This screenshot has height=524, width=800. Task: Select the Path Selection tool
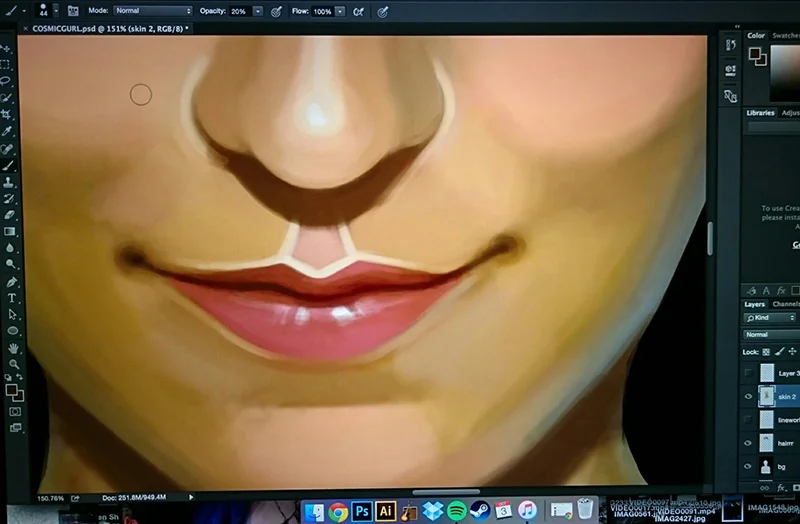[12, 314]
